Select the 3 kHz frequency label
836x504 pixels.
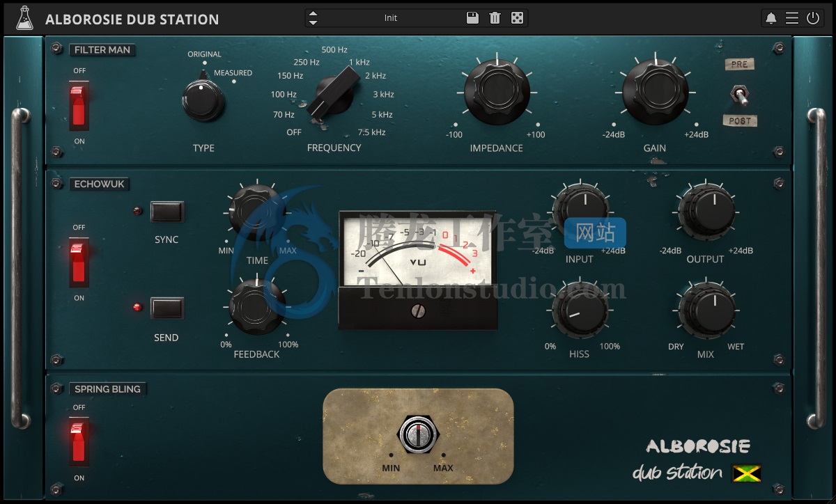pyautogui.click(x=383, y=95)
